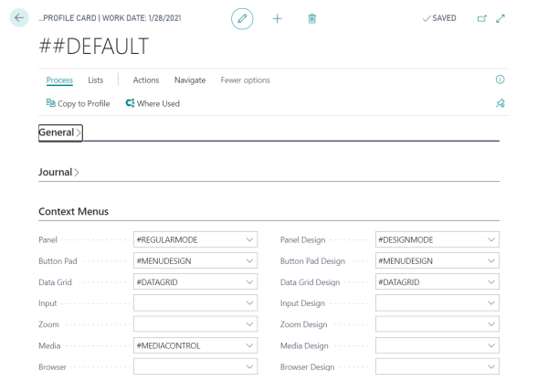This screenshot has height=392, width=548.
Task: Click Fewer options link
Action: point(245,80)
